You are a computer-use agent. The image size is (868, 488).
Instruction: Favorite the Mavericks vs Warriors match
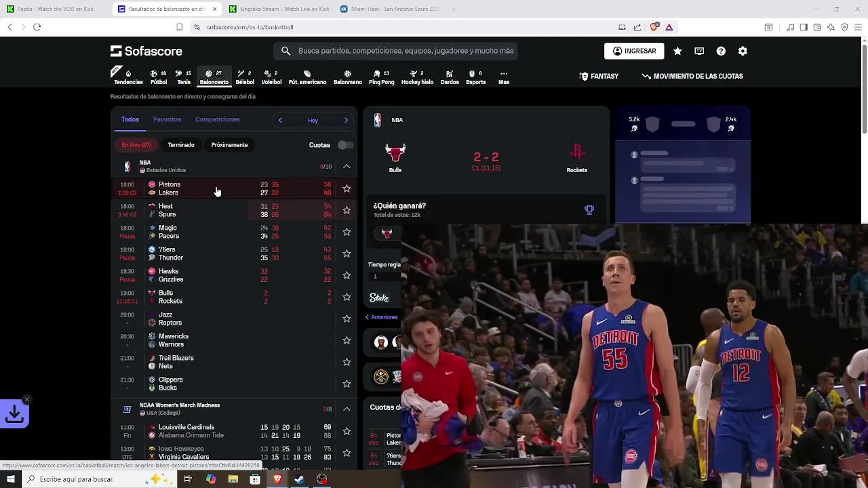[x=347, y=340]
